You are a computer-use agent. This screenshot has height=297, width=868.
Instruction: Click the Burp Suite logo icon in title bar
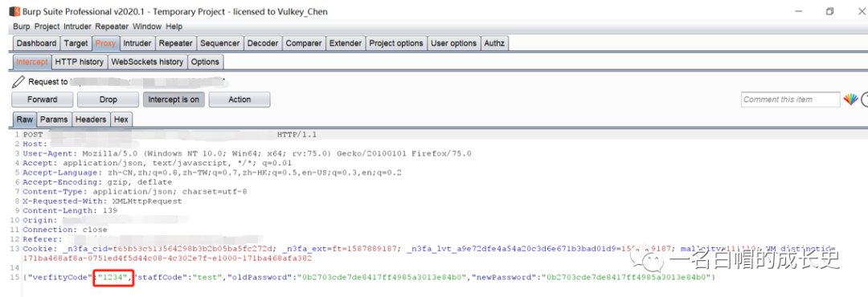pos(14,11)
